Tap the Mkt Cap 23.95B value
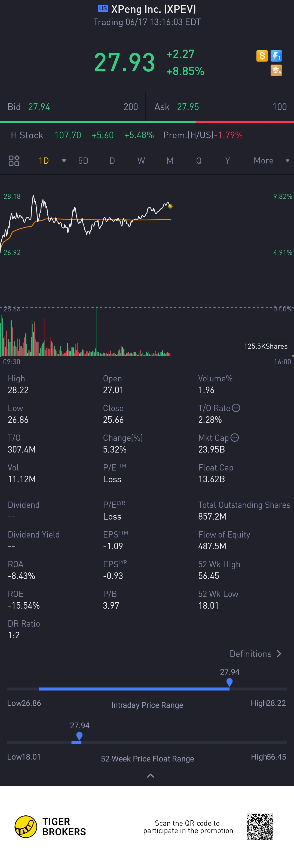Viewport: 294px width, 868px height. 212,450
